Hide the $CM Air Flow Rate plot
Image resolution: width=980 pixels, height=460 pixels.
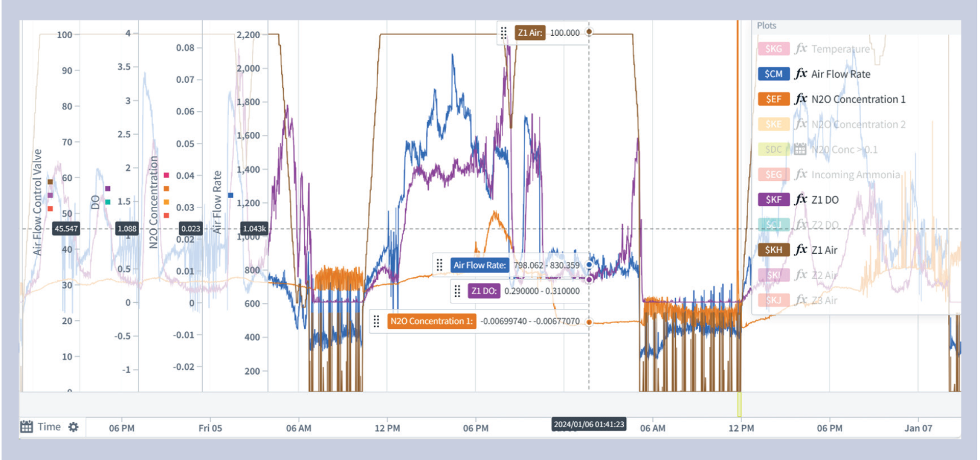tap(773, 74)
